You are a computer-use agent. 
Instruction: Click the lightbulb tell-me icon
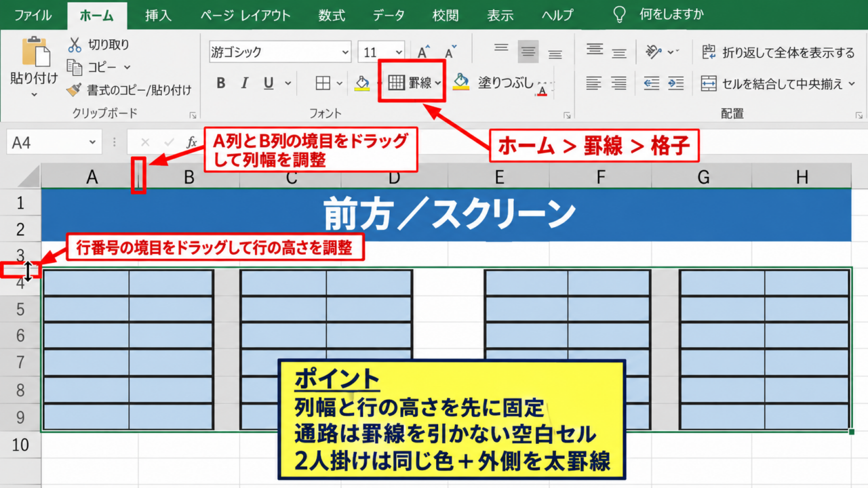(619, 15)
